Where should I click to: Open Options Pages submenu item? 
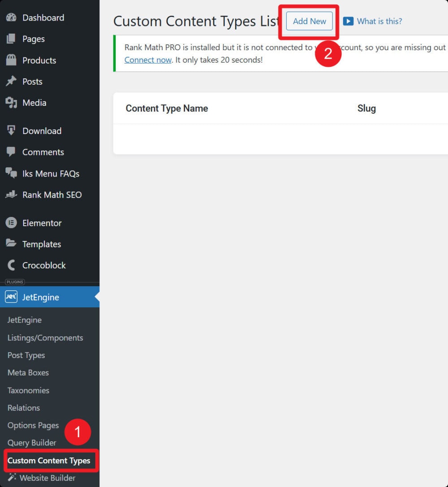coord(33,425)
